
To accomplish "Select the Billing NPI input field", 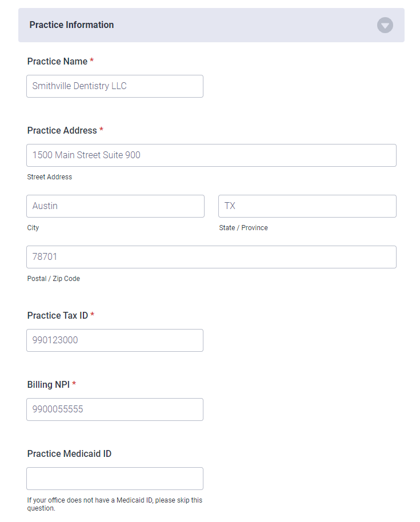I will (115, 409).
